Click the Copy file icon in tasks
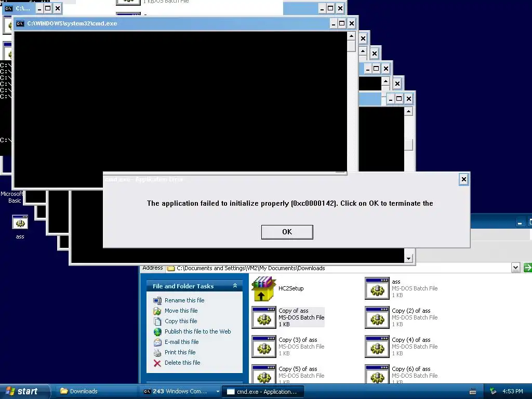The height and width of the screenshot is (399, 532). [x=157, y=321]
